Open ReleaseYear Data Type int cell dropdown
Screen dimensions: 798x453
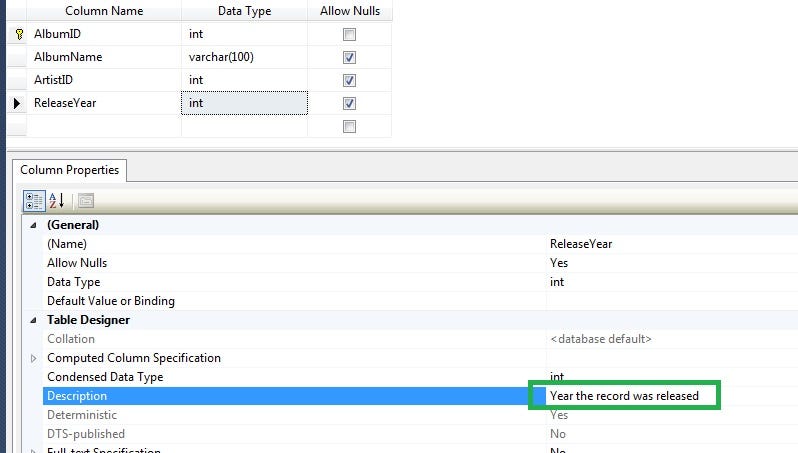point(244,103)
